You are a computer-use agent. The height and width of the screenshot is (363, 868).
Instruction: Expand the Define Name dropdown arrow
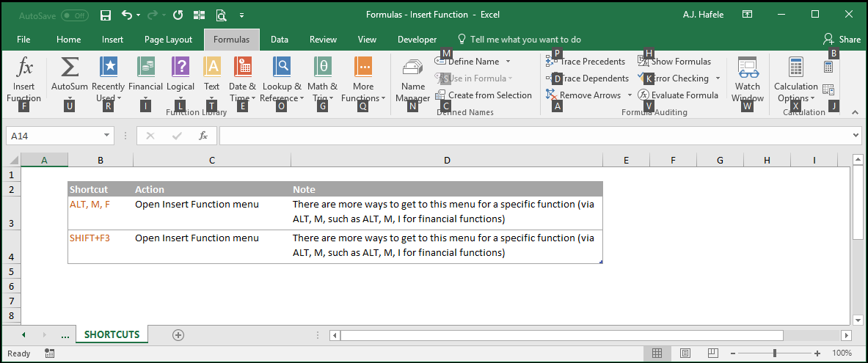508,62
